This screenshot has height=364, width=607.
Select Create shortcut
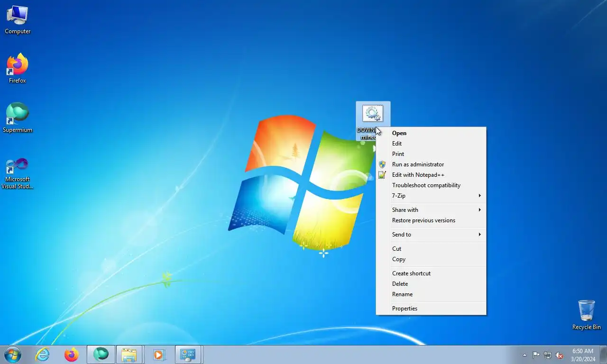pyautogui.click(x=431, y=273)
